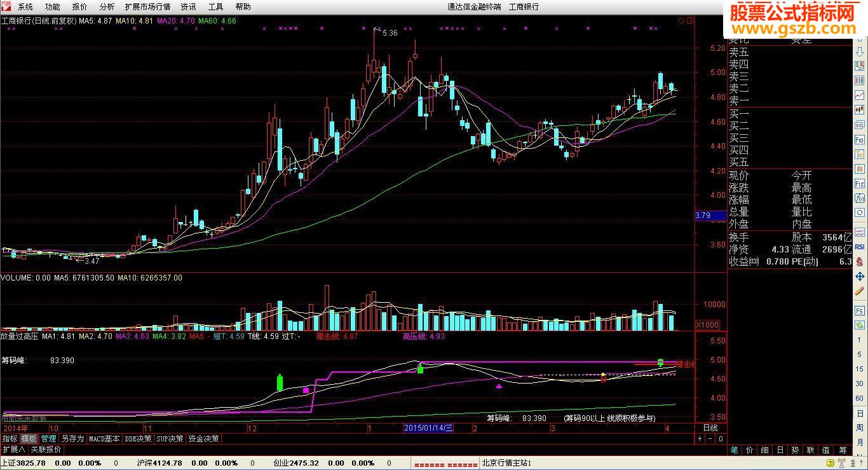Viewport: 868px width, 470px height.
Task: Open the 系统 menu
Action: point(25,7)
